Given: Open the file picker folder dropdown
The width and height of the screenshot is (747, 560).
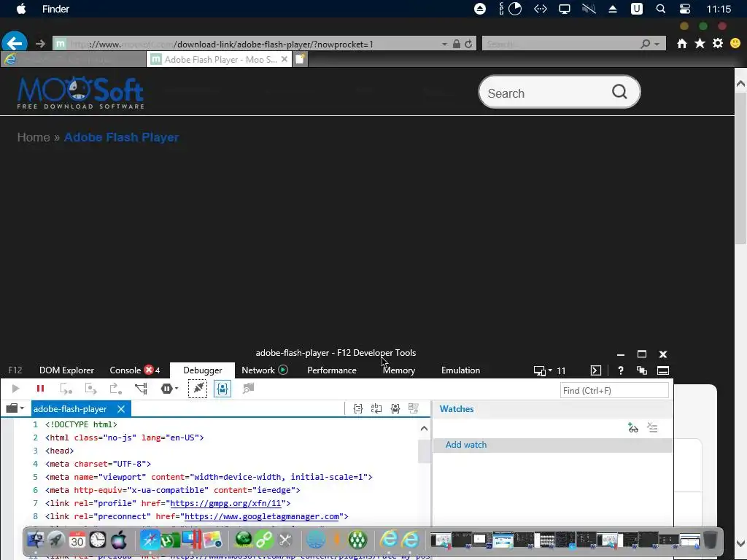Looking at the screenshot, I should (x=15, y=408).
